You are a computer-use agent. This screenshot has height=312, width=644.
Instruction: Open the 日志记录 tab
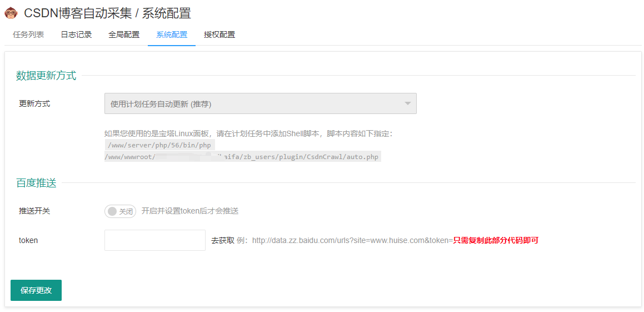[76, 34]
